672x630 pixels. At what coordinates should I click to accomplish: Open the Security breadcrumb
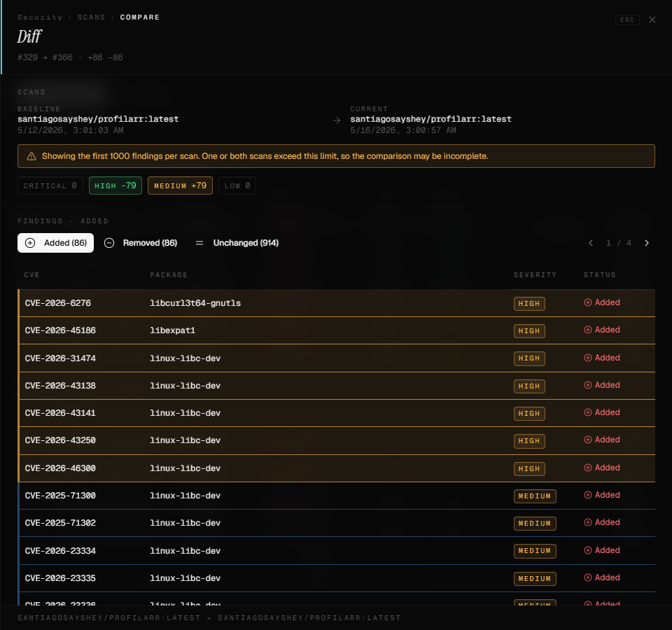pyautogui.click(x=40, y=17)
